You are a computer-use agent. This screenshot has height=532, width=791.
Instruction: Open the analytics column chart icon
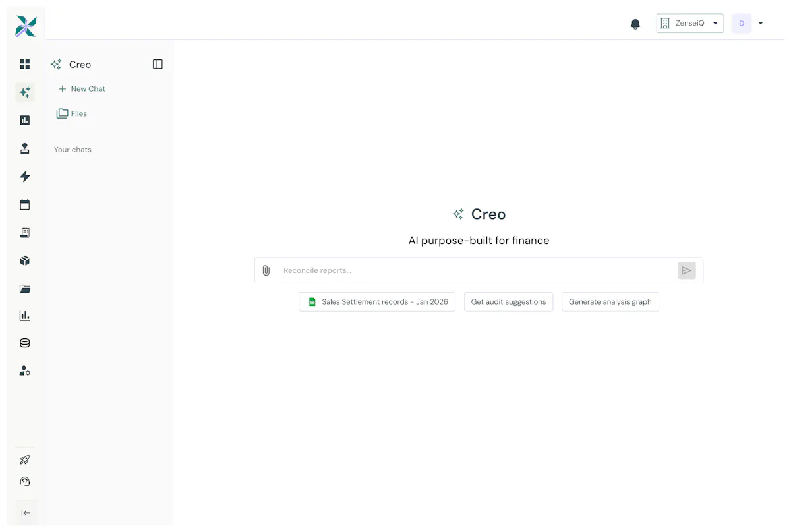point(25,316)
